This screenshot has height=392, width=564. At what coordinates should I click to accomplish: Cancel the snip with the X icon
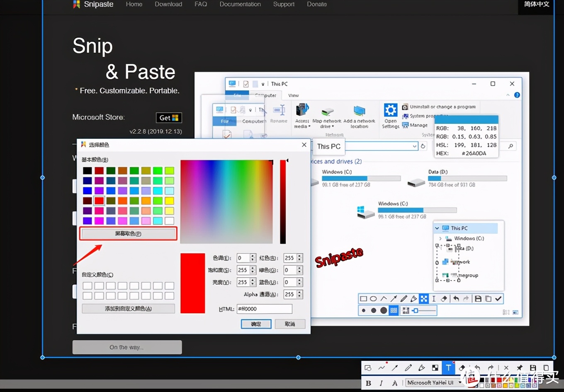pos(506,368)
